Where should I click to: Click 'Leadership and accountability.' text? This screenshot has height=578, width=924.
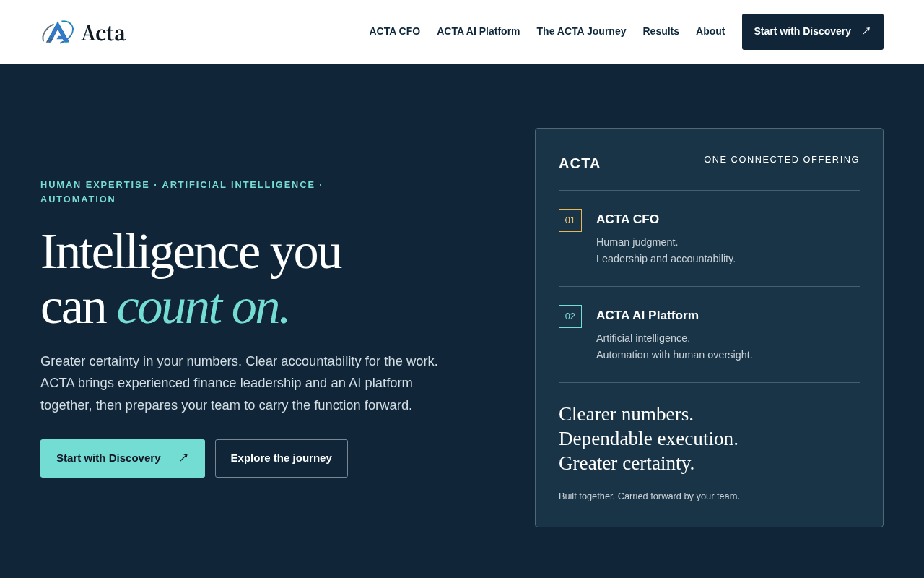666,259
